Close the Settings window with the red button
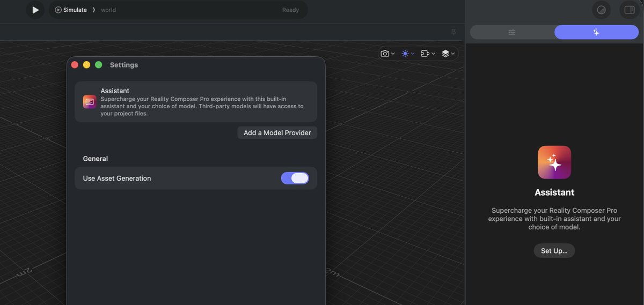The width and height of the screenshot is (644, 305). pos(75,65)
